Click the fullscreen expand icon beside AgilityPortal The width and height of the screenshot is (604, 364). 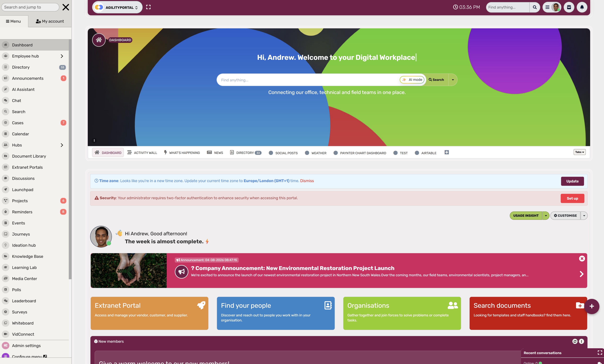tap(148, 7)
